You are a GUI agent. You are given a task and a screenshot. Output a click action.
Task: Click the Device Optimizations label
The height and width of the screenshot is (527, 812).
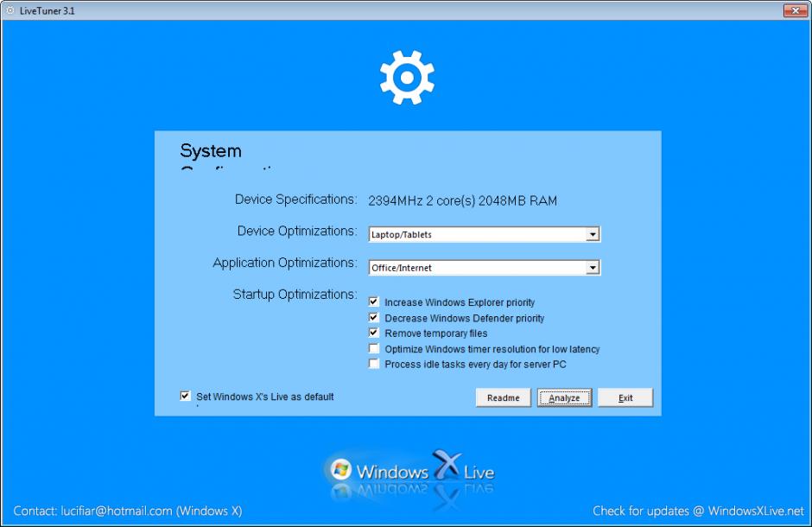point(297,231)
